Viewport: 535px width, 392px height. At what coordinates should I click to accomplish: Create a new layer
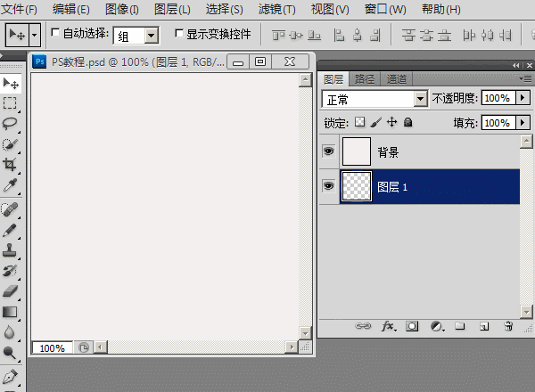point(484,327)
